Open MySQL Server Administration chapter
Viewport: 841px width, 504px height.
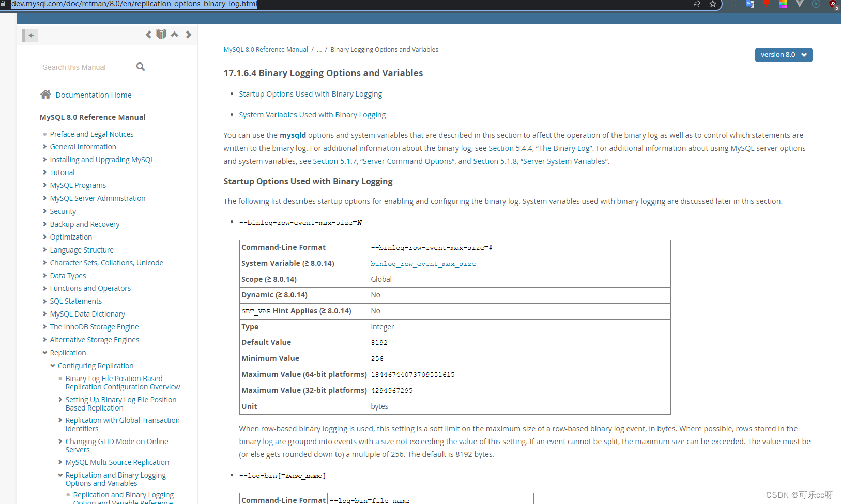pyautogui.click(x=98, y=198)
